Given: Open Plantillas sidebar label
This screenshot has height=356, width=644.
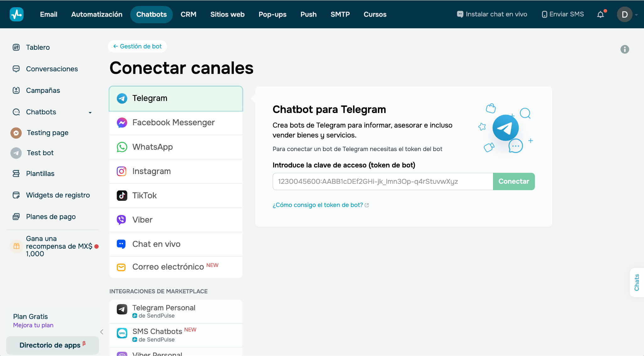Looking at the screenshot, I should [x=40, y=173].
